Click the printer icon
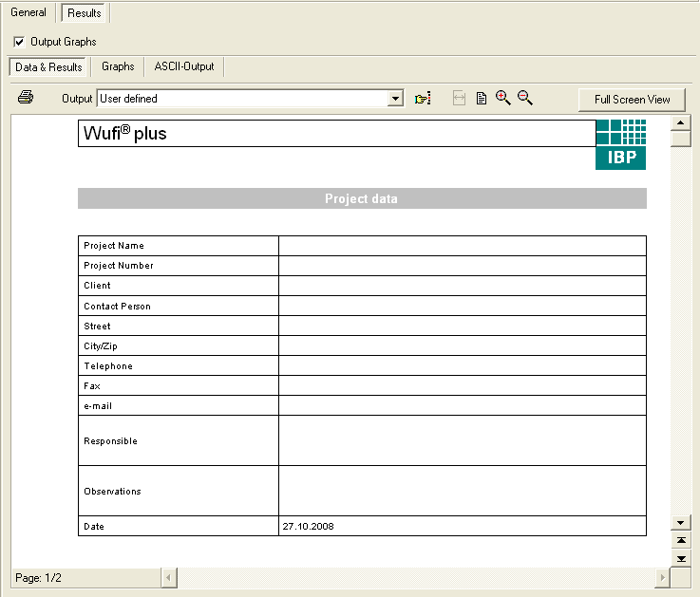Viewport: 700px width, 597px height. (x=26, y=97)
